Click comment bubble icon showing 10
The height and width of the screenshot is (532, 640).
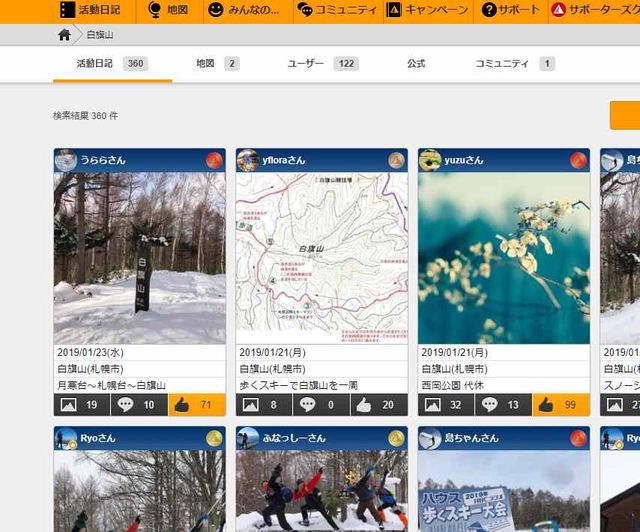click(x=125, y=405)
